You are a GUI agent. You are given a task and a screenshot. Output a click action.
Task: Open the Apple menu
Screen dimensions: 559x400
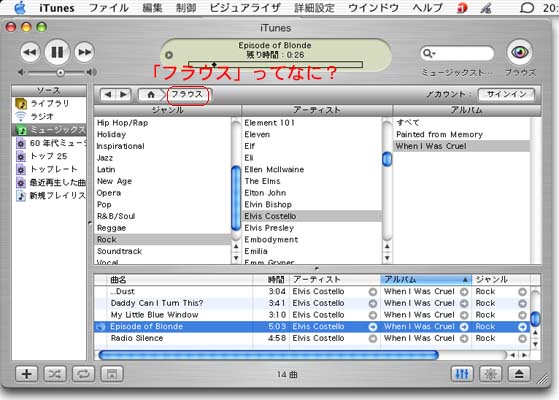(20, 7)
